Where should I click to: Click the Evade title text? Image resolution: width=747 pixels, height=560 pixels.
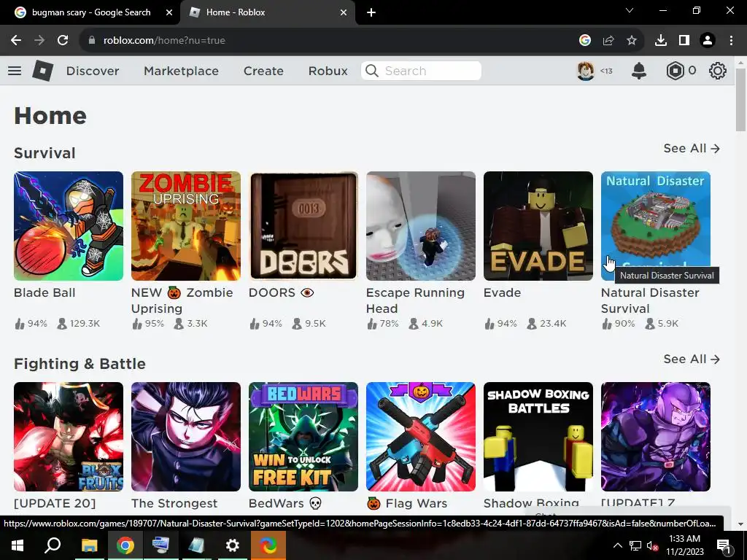pyautogui.click(x=502, y=292)
